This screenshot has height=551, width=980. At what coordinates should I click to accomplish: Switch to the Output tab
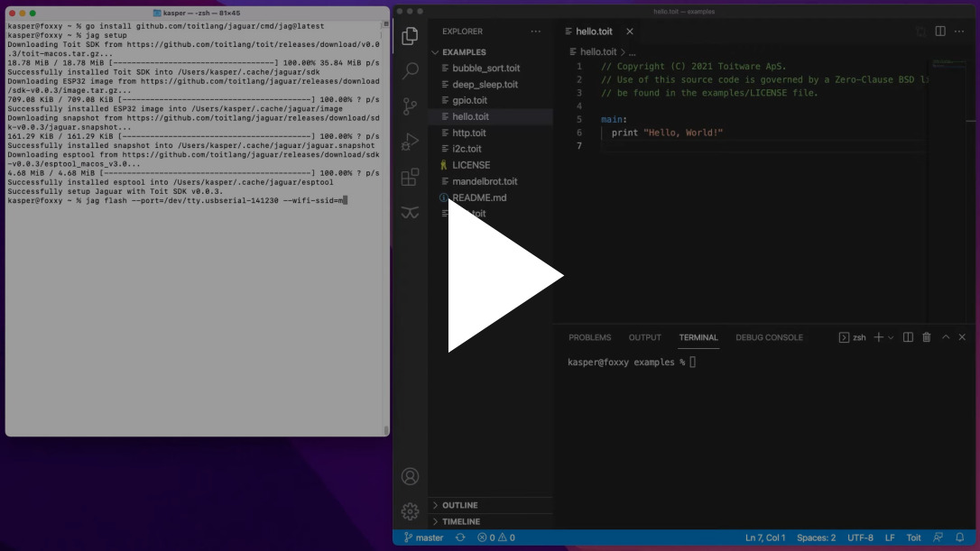pyautogui.click(x=644, y=337)
